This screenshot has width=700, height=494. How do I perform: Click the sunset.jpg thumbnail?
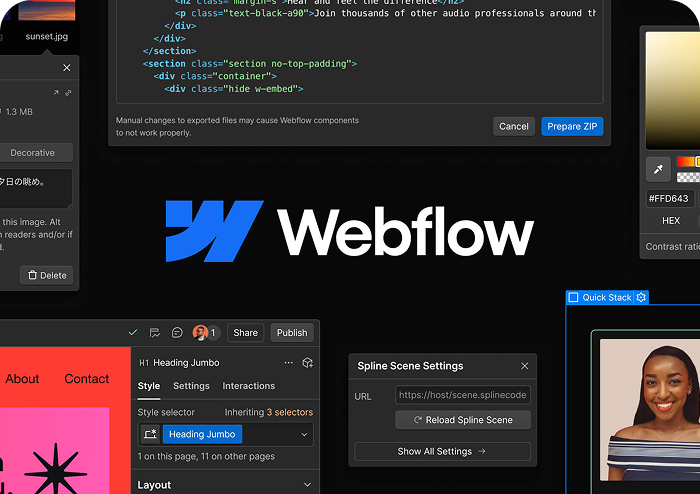pos(46,10)
